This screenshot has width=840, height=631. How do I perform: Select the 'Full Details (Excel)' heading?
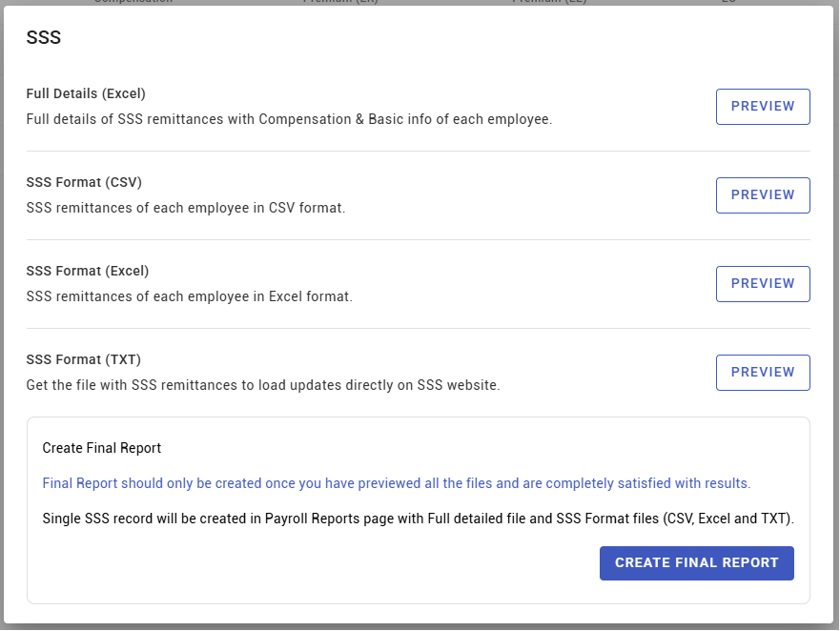point(86,93)
